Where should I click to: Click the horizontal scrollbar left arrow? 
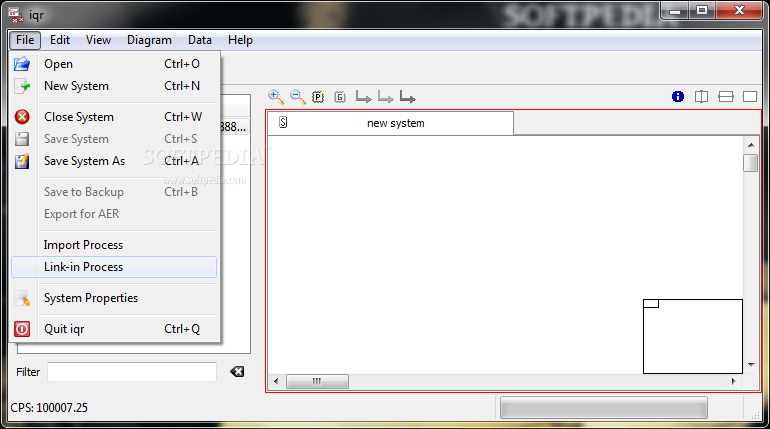click(x=276, y=381)
